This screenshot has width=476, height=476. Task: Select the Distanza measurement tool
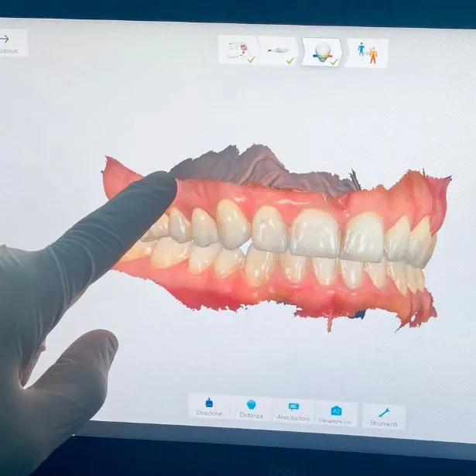(x=252, y=409)
